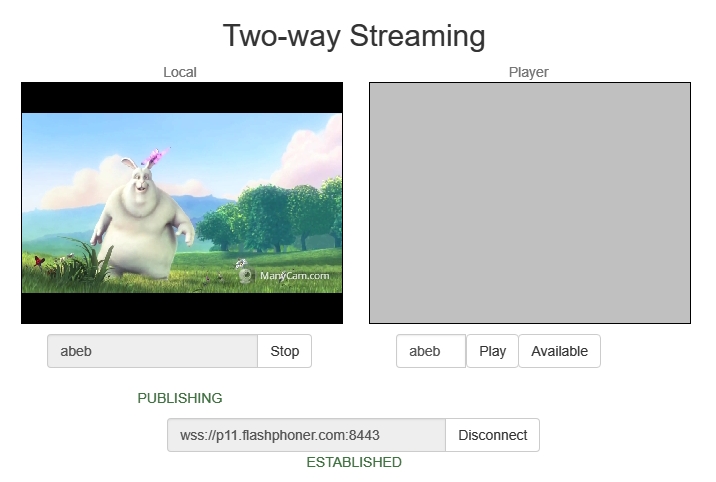The height and width of the screenshot is (482, 716).
Task: Click the bottom black bar of local video
Action: pyautogui.click(x=181, y=308)
